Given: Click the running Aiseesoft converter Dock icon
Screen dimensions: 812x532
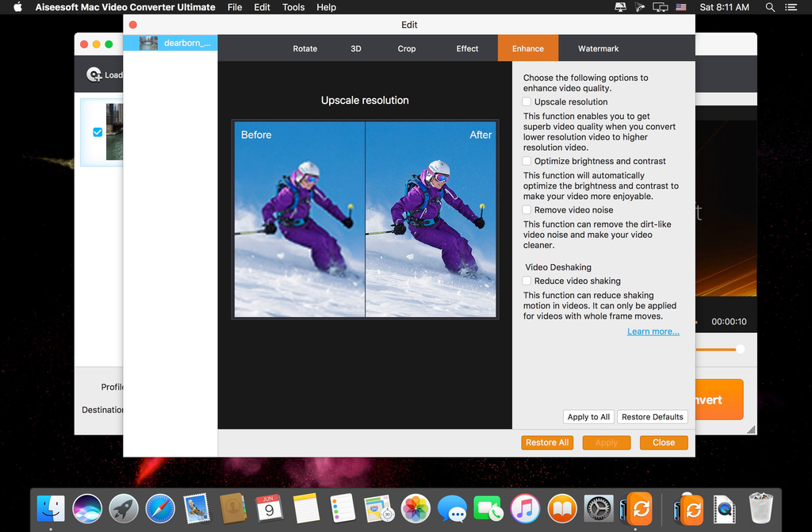Looking at the screenshot, I should tap(637, 507).
